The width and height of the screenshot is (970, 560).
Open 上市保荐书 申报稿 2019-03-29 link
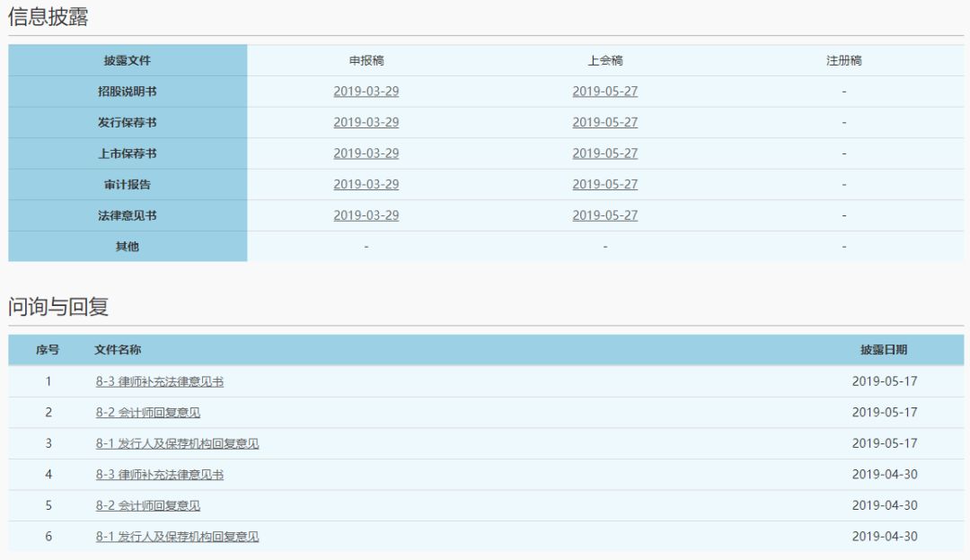pyautogui.click(x=366, y=153)
